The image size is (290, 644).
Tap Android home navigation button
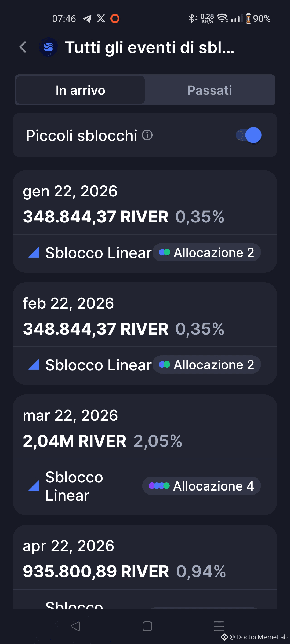pyautogui.click(x=147, y=626)
